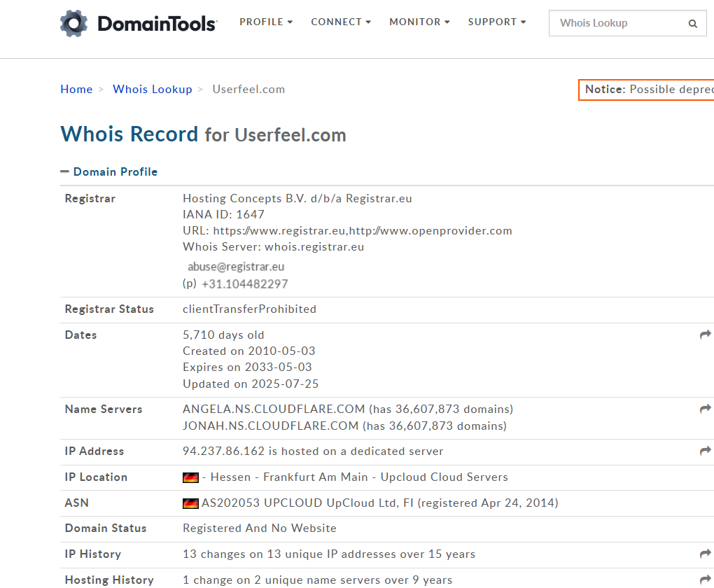Viewport: 714px width, 588px height.
Task: Click the abuse@registrar.eu email
Action: point(236,267)
